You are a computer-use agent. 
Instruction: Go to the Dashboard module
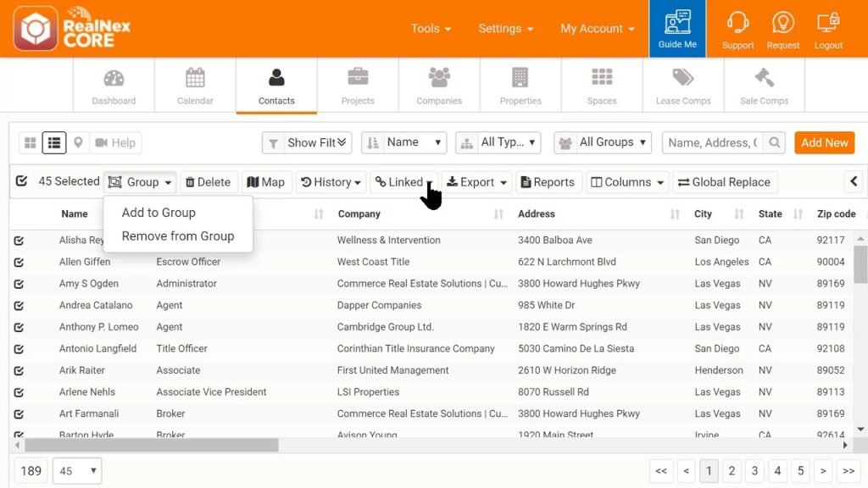[114, 86]
